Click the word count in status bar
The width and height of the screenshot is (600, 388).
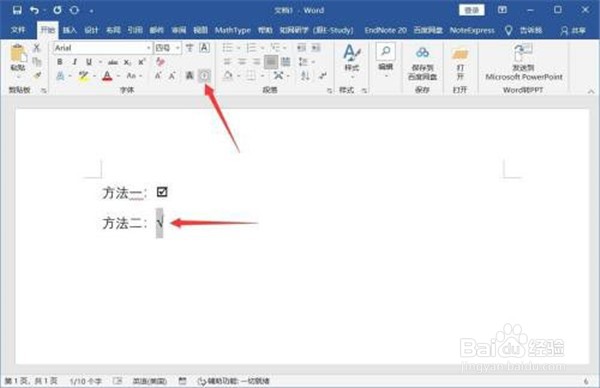[85, 381]
